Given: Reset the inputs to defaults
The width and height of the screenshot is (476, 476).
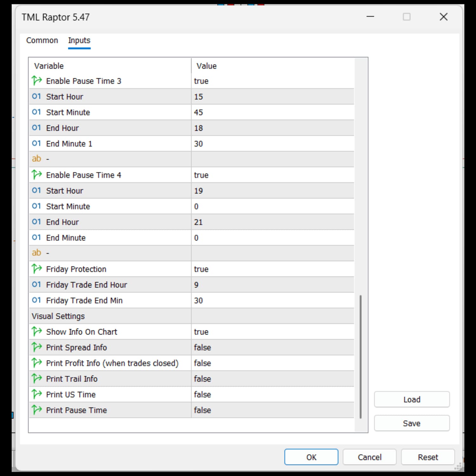Looking at the screenshot, I should (x=428, y=457).
